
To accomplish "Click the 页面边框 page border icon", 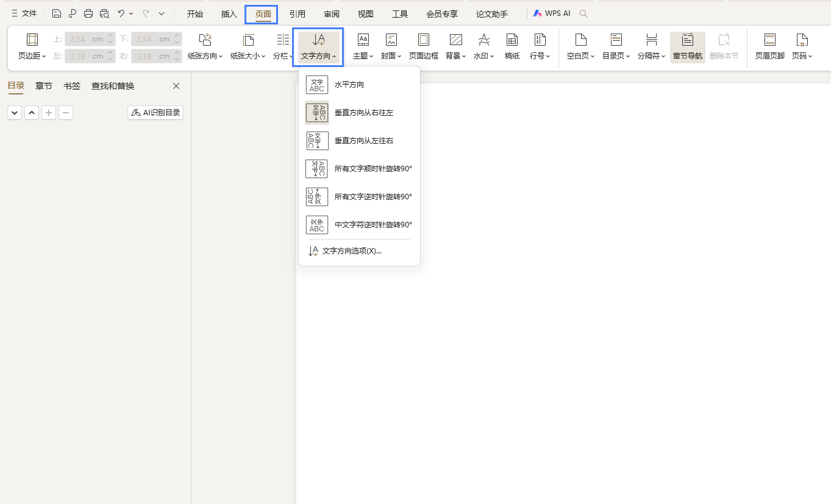I will click(423, 48).
